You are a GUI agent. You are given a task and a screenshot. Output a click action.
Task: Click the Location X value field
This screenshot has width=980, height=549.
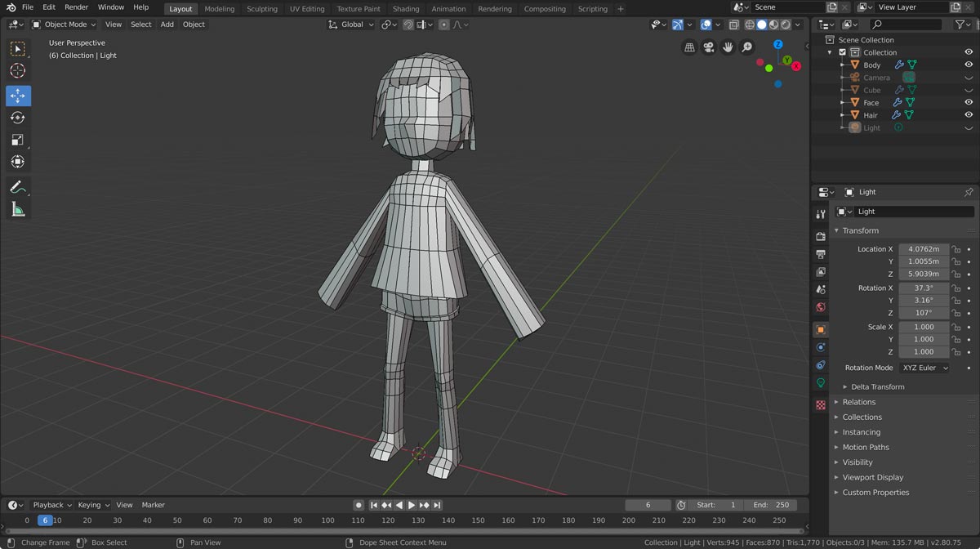point(924,249)
